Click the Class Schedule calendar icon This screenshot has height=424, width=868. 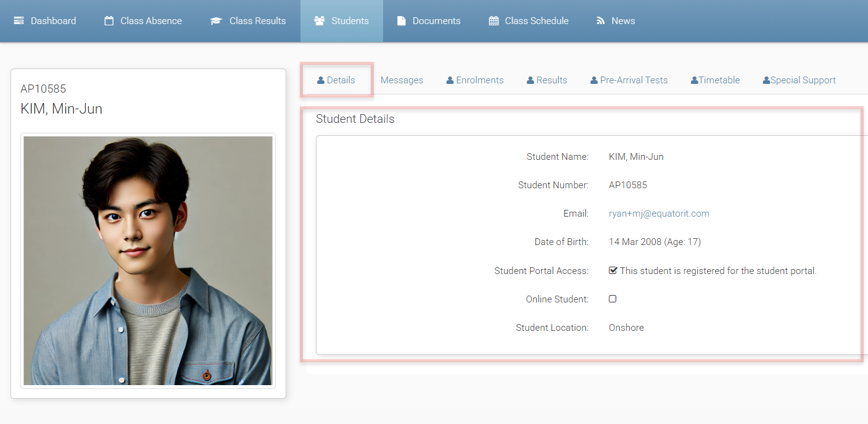coord(494,21)
